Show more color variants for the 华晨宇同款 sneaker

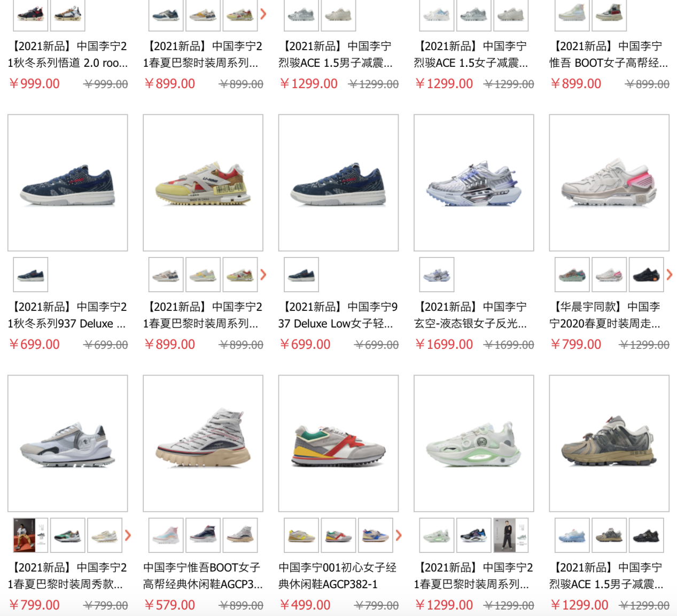(669, 275)
